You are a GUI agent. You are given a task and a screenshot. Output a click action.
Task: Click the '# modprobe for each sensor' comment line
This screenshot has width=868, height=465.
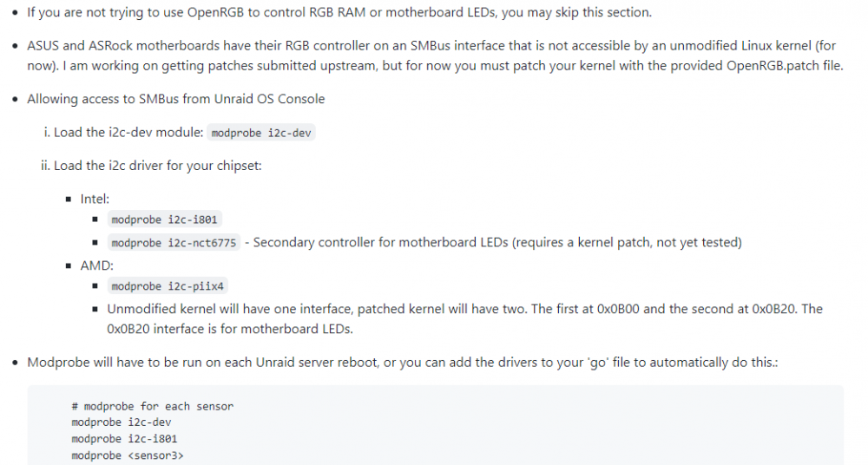click(152, 406)
